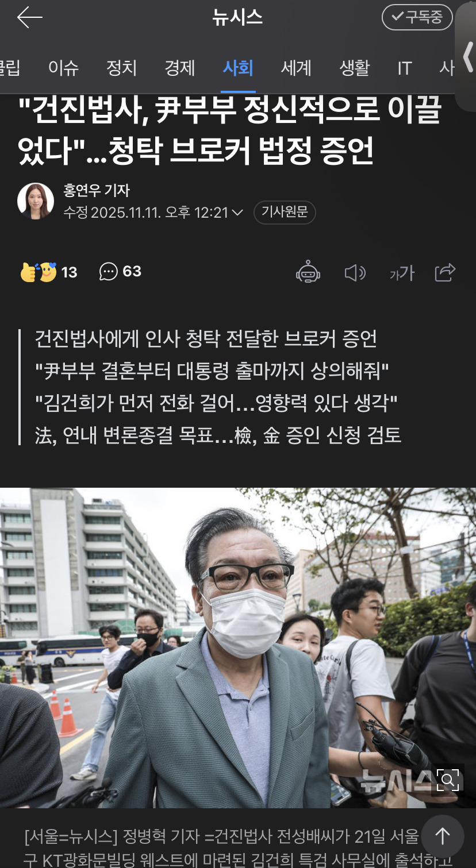Open the article photo of masked man
Image resolution: width=476 pixels, height=868 pixels.
click(238, 648)
